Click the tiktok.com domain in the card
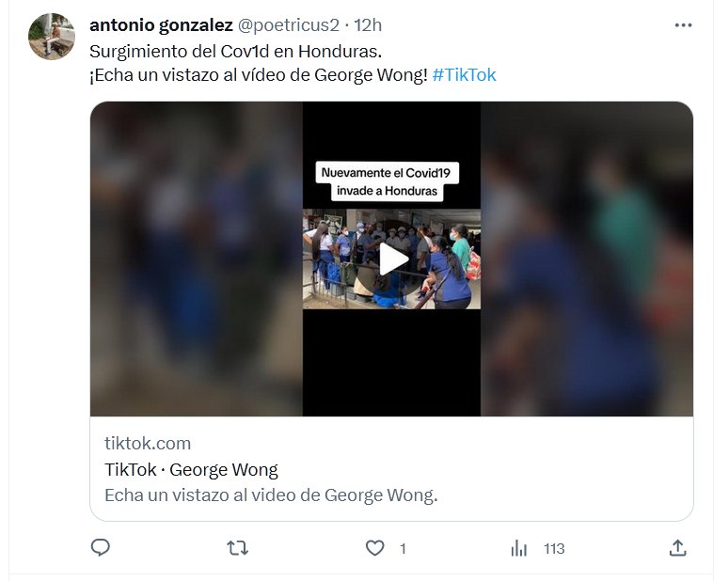 tap(148, 443)
